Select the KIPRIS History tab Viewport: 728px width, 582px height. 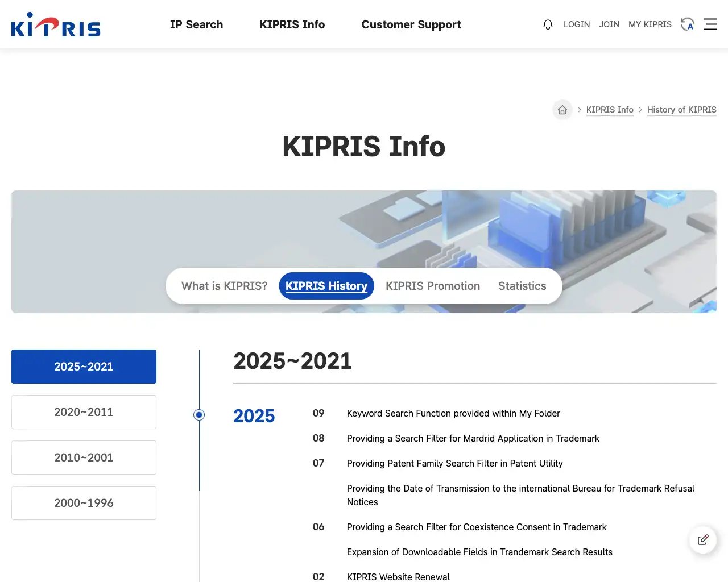326,286
